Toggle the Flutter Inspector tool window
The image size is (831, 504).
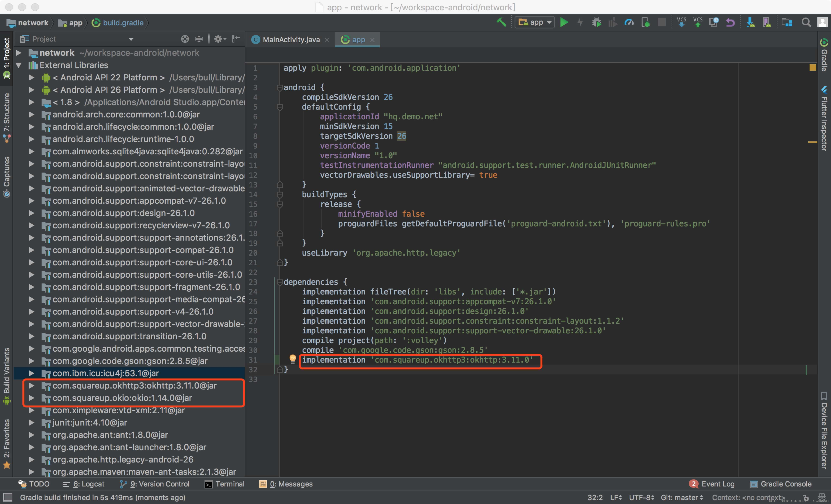[824, 119]
